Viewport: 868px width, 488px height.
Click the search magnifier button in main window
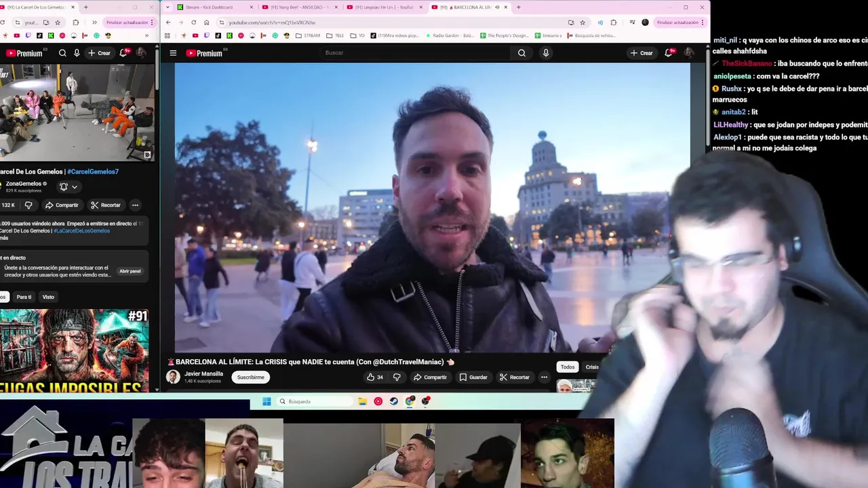click(521, 53)
